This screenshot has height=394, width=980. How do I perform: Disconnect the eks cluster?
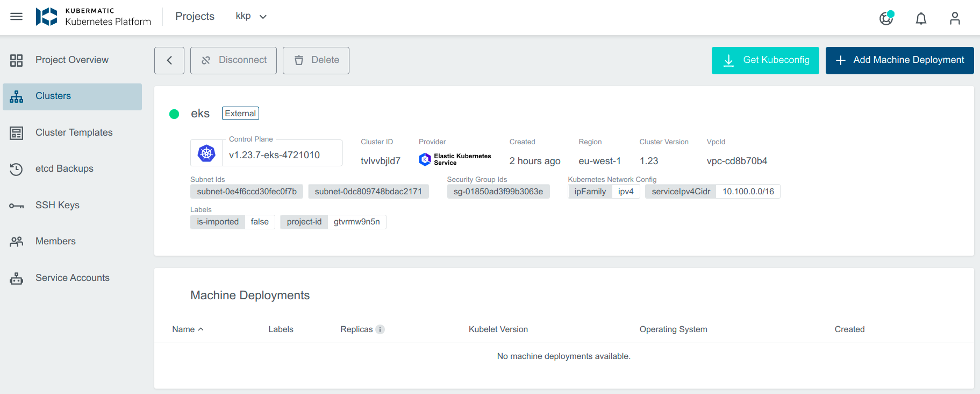point(233,60)
